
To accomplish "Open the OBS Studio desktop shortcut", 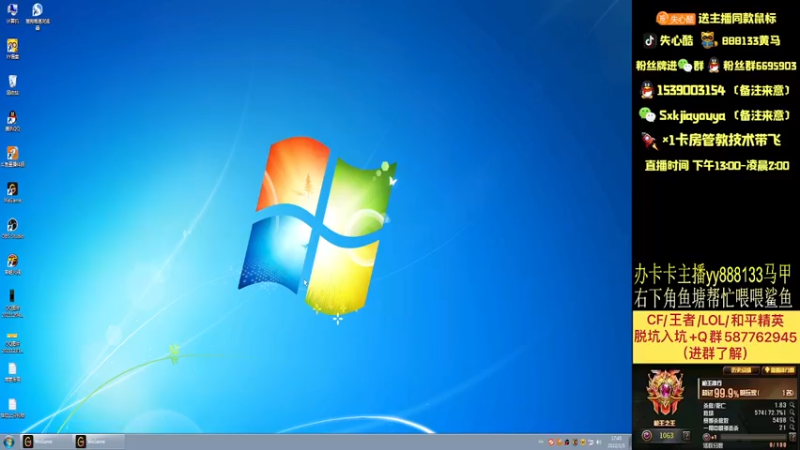I will click(x=12, y=229).
